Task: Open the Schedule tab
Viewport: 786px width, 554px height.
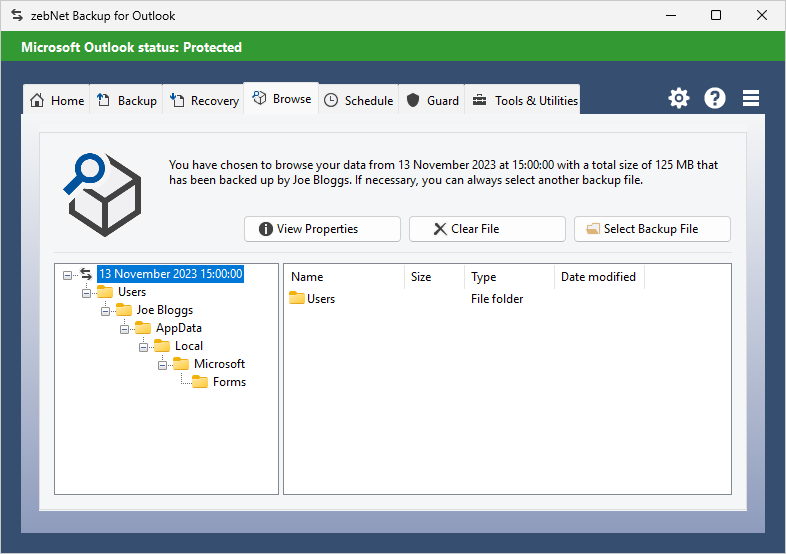Action: pyautogui.click(x=359, y=100)
